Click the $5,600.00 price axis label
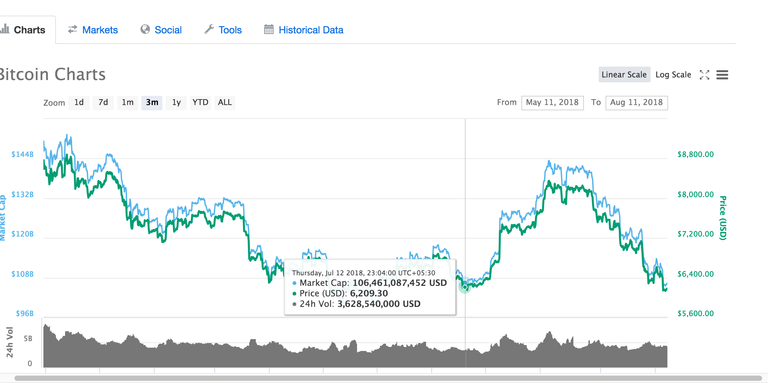This screenshot has height=383, width=768. (696, 313)
